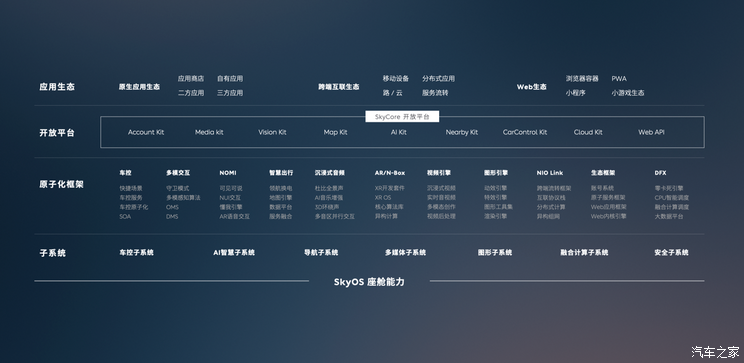Viewport: 744px width, 363px height.
Task: Click the SkyCore 开放平台 label box
Action: coord(402,117)
